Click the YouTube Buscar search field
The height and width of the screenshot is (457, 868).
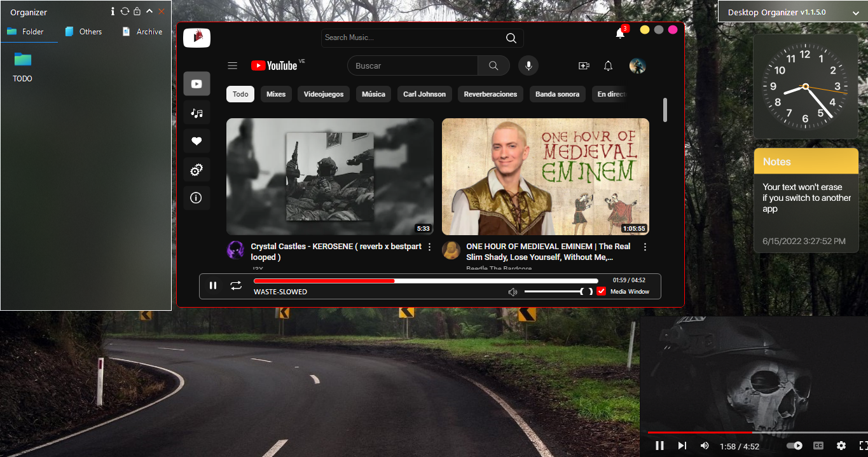tap(413, 65)
